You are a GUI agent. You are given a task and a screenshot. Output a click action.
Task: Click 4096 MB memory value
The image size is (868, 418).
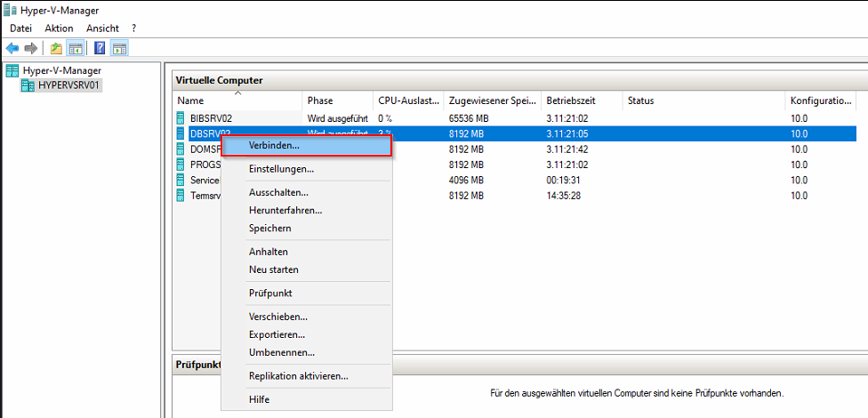[467, 180]
